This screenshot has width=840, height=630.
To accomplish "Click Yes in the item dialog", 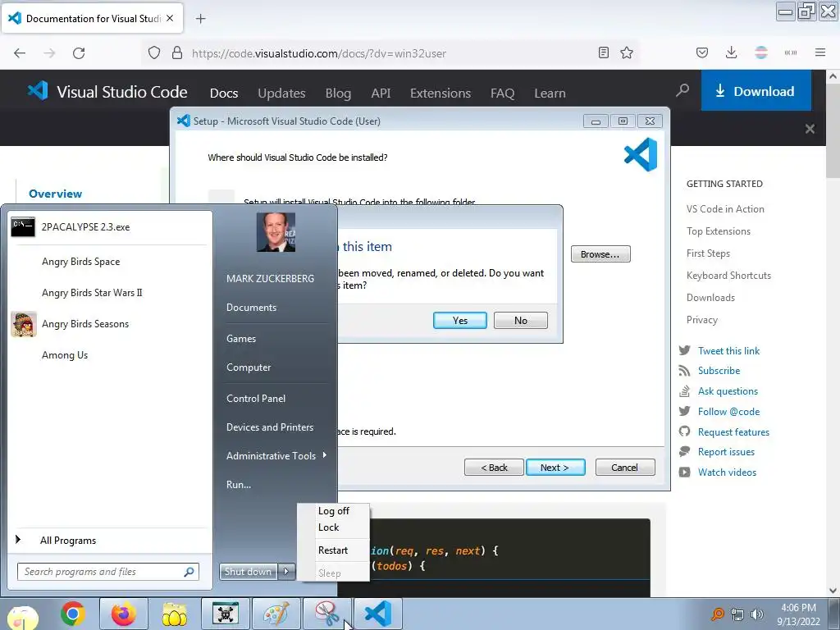I will click(459, 321).
